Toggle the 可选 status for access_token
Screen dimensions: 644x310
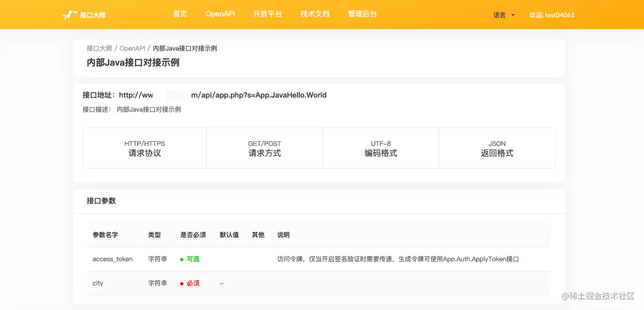click(192, 258)
